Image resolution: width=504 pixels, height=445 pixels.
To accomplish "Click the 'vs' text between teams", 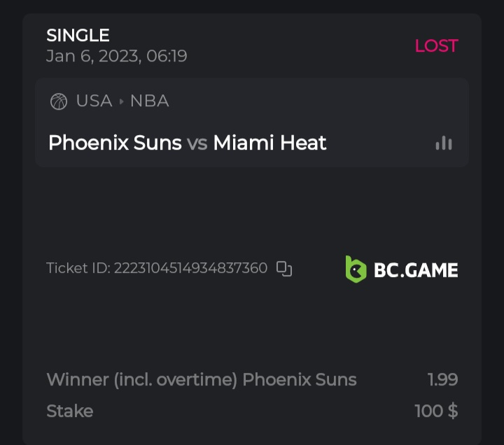I will [x=197, y=143].
